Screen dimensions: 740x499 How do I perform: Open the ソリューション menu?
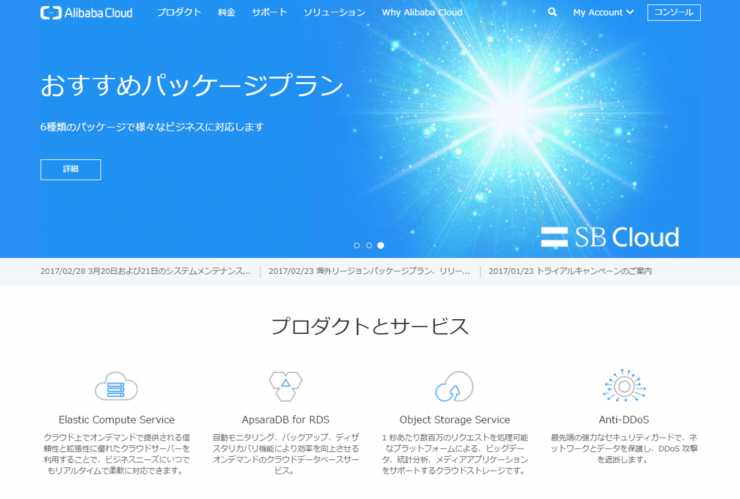334,12
